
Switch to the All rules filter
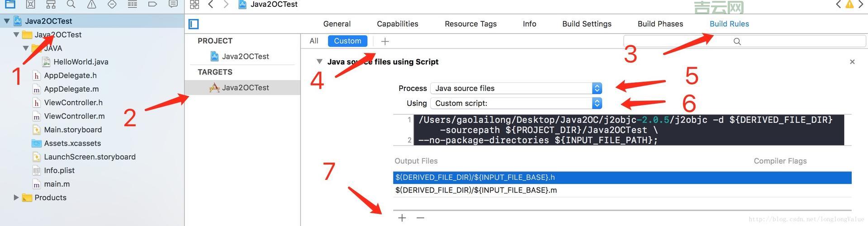point(314,41)
